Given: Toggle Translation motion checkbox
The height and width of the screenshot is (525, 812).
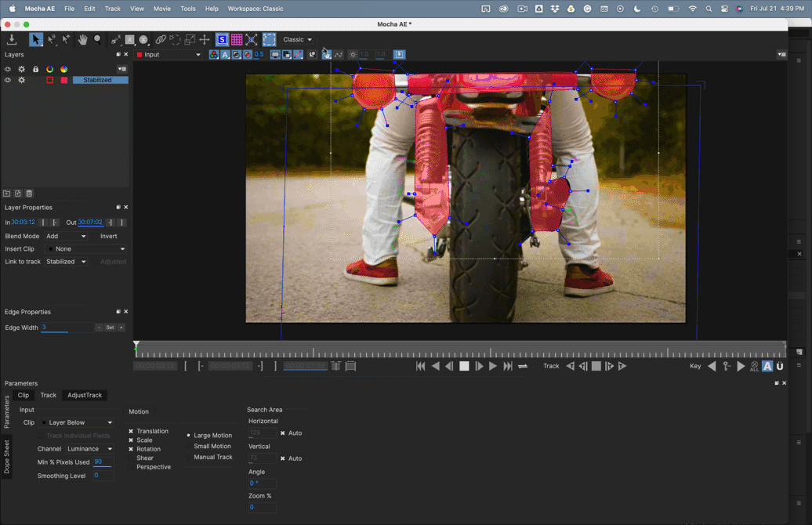Looking at the screenshot, I should pyautogui.click(x=131, y=431).
